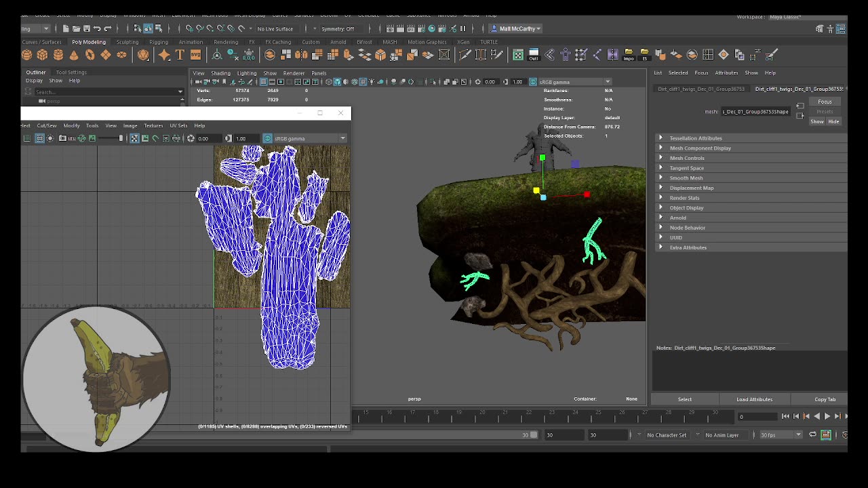Screen dimensions: 868x488
Task: Toggle viewport grid display icon
Action: tap(263, 81)
